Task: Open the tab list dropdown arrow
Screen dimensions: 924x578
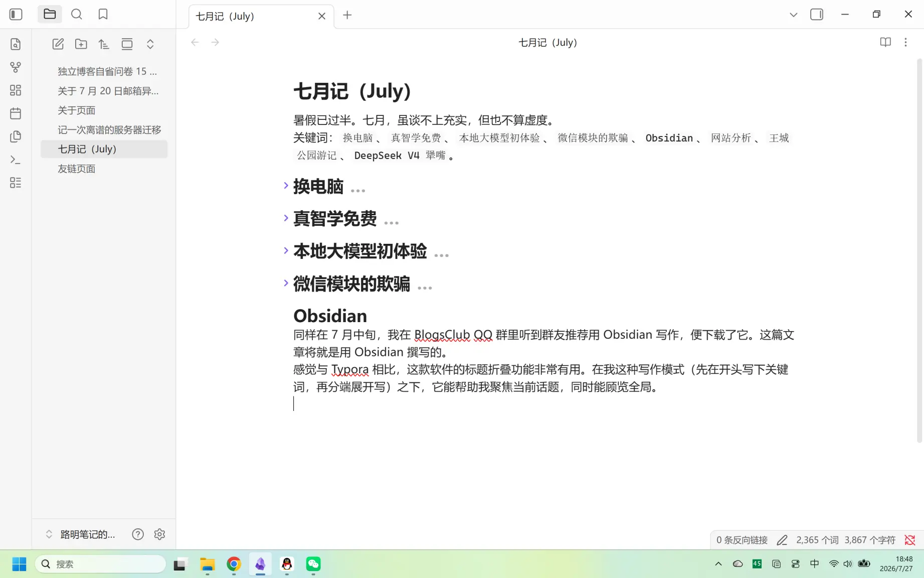Action: pos(793,15)
